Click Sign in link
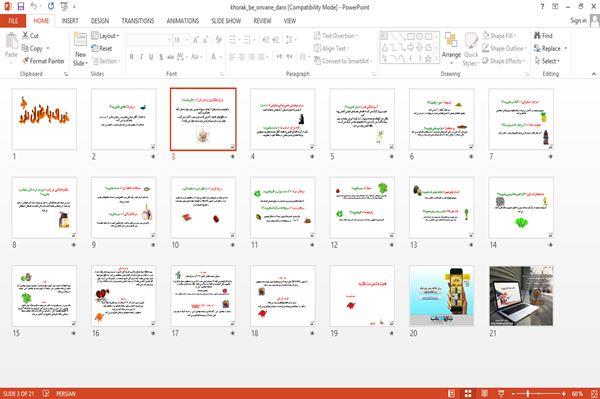 pos(578,21)
